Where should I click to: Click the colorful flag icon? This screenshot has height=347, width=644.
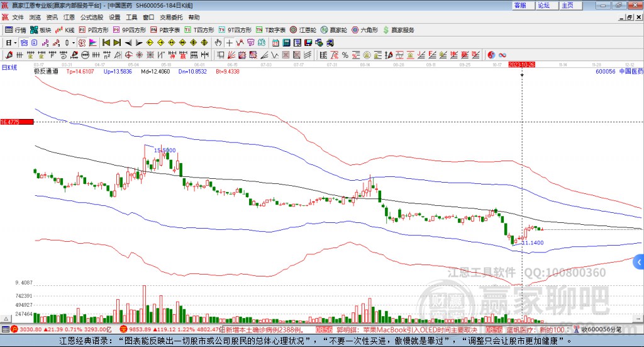[93, 43]
